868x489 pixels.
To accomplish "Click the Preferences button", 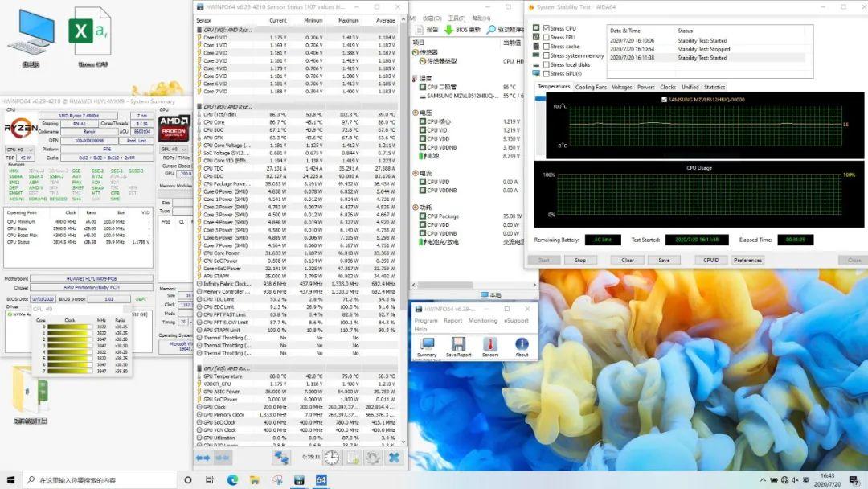I will tap(747, 260).
